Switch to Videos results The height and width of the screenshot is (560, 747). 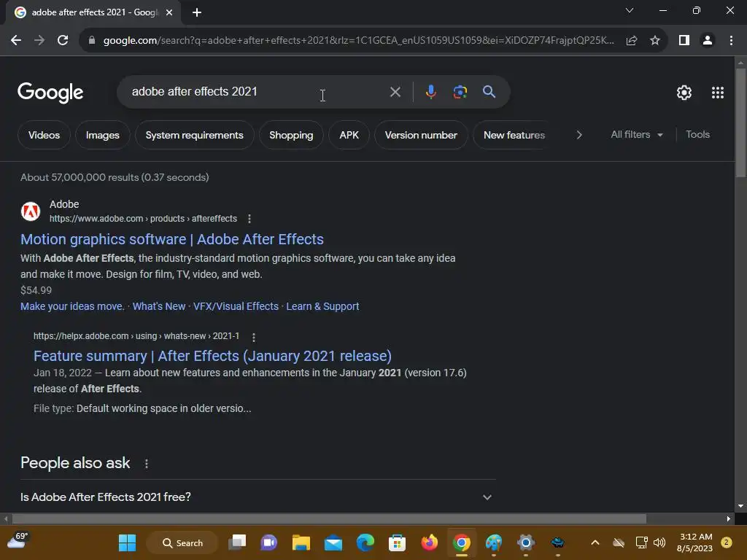pos(44,135)
